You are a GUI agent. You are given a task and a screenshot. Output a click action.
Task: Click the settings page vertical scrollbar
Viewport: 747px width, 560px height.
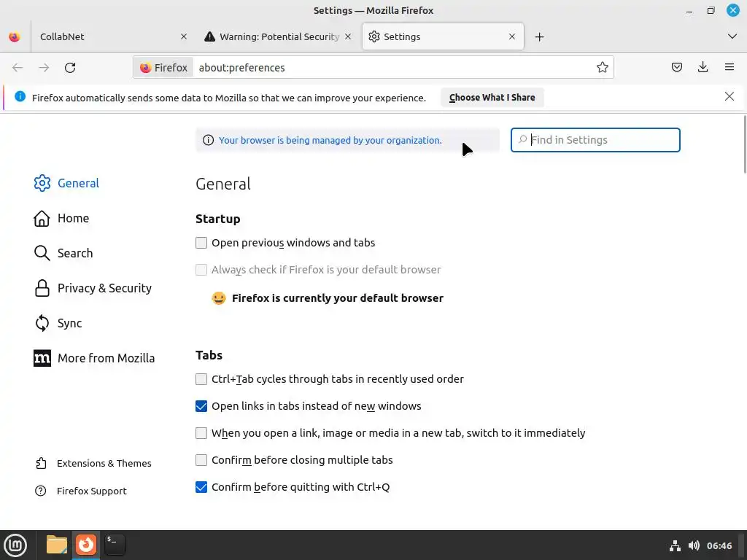pyautogui.click(x=745, y=144)
